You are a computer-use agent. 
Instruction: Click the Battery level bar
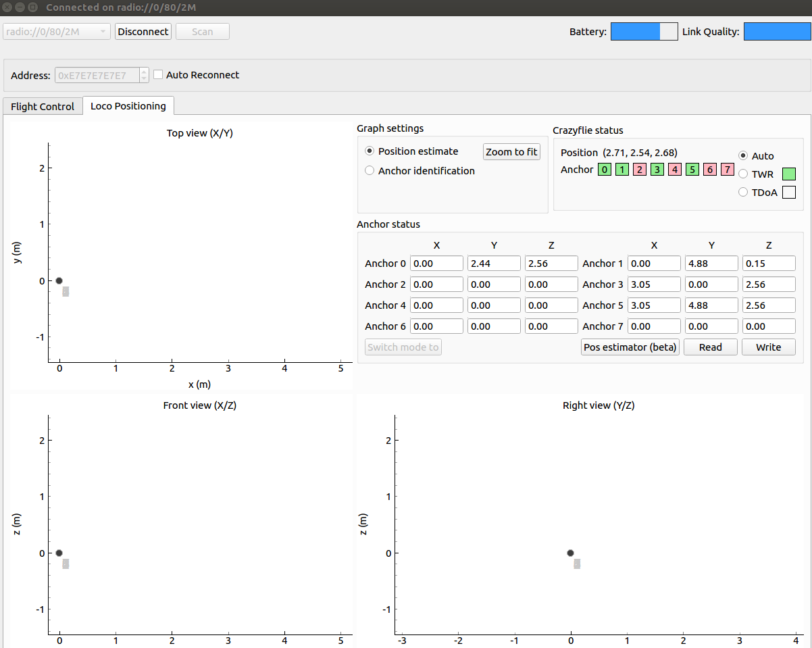(644, 32)
